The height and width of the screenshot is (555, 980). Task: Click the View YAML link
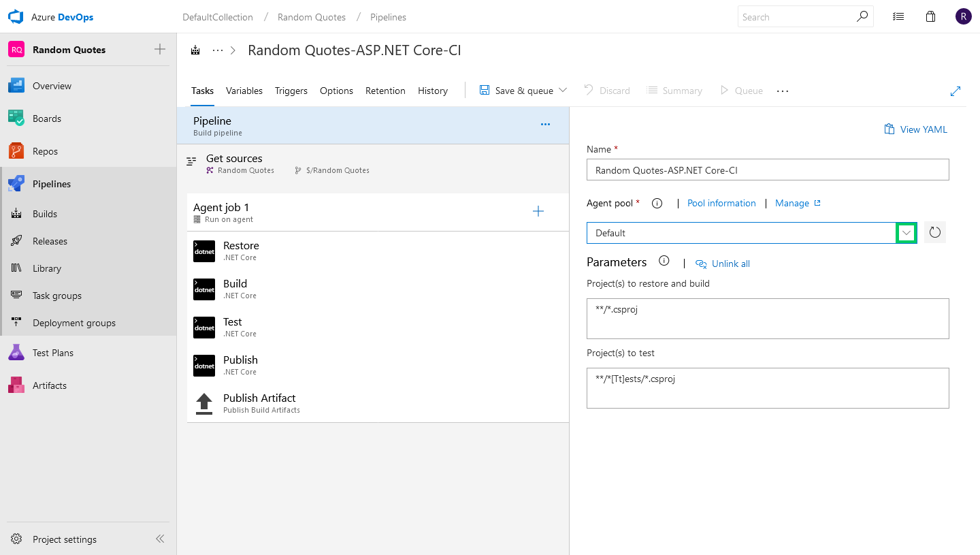915,129
